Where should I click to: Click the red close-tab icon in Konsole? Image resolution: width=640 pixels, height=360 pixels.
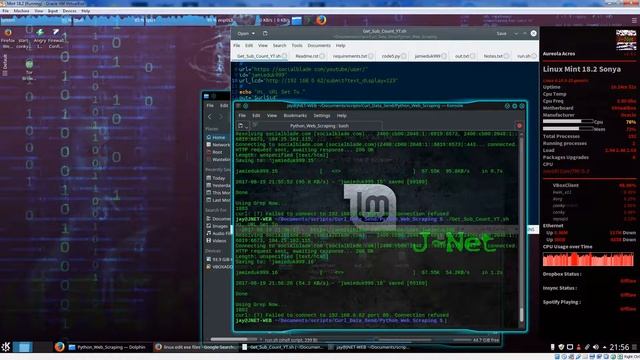[x=519, y=126]
